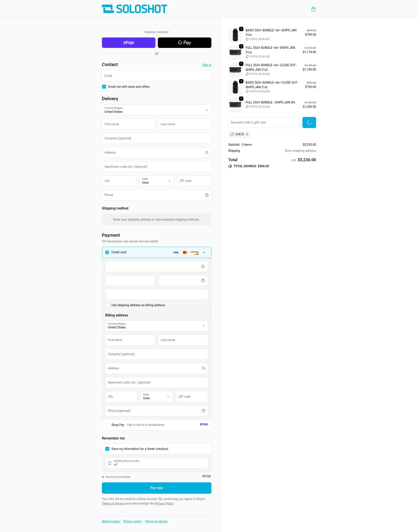The height and width of the screenshot is (532, 418).
Task: Uncheck 'Save my information for a faster checkout'
Action: coord(107,449)
